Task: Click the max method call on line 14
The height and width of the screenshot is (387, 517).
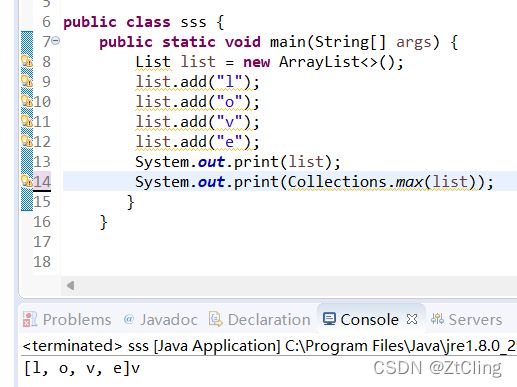Action: pyautogui.click(x=409, y=182)
